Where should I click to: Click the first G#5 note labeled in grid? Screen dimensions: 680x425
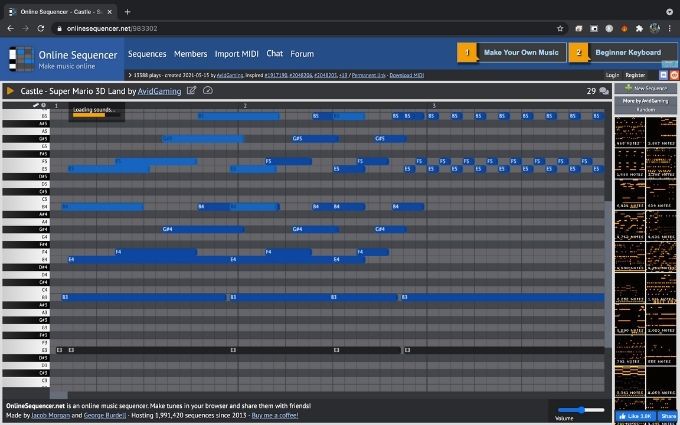point(203,139)
